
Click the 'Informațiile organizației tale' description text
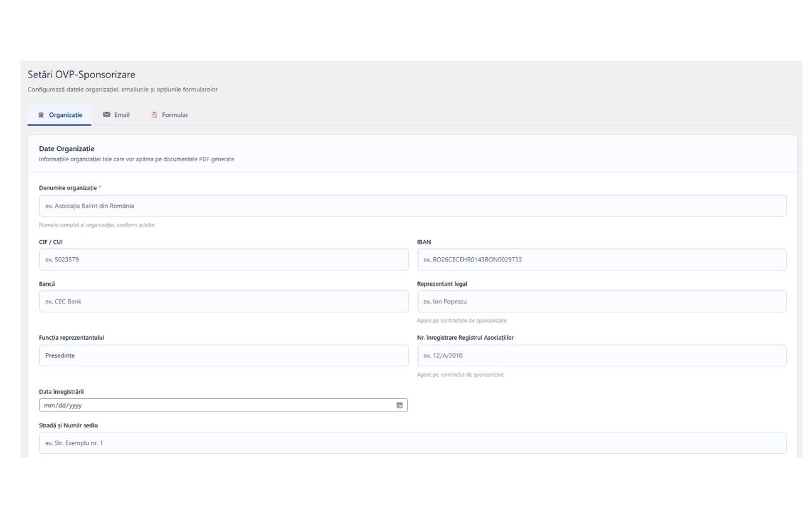[136, 159]
